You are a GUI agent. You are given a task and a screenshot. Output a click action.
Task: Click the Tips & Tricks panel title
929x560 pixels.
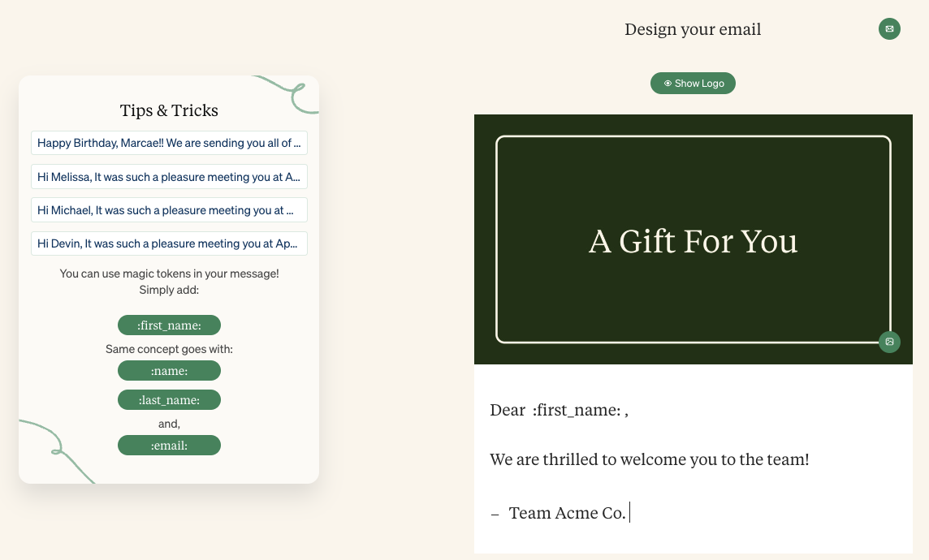pyautogui.click(x=169, y=110)
